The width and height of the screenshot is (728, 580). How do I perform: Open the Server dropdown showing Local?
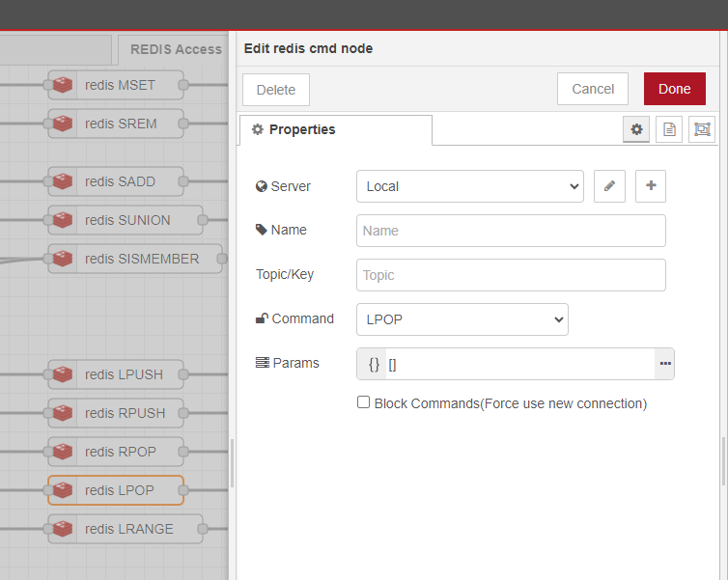pos(470,186)
